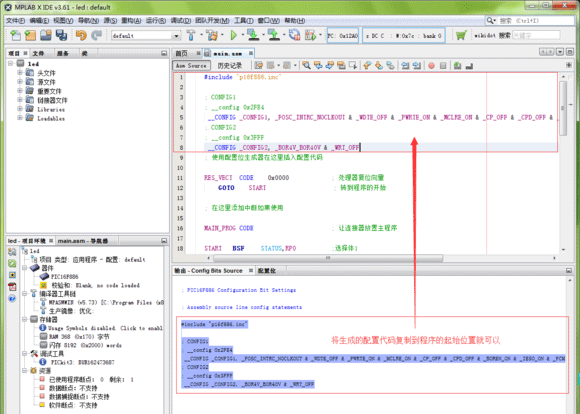The width and height of the screenshot is (580, 414).
Task: Click the New File toolbar icon
Action: tap(15, 36)
